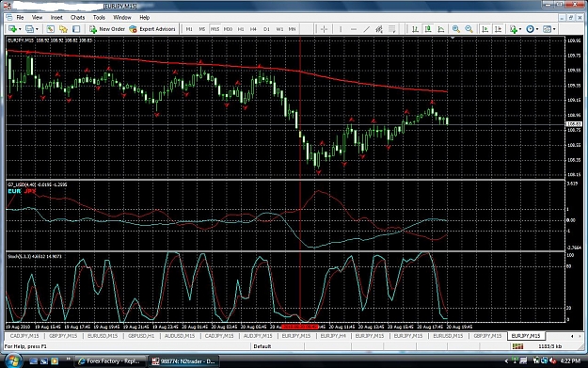Switch to the AUDUSD,M15 chart tab
The image size is (588, 368).
click(180, 336)
